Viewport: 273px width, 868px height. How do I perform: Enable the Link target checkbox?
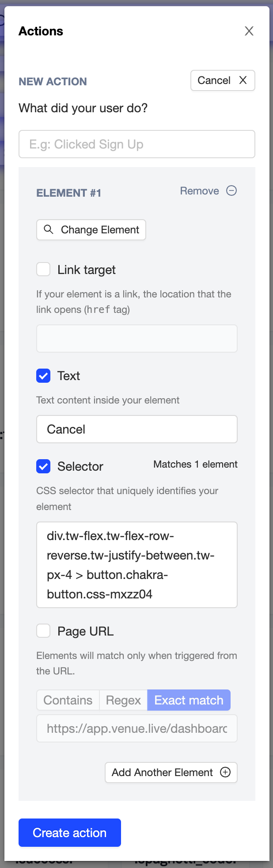[43, 269]
